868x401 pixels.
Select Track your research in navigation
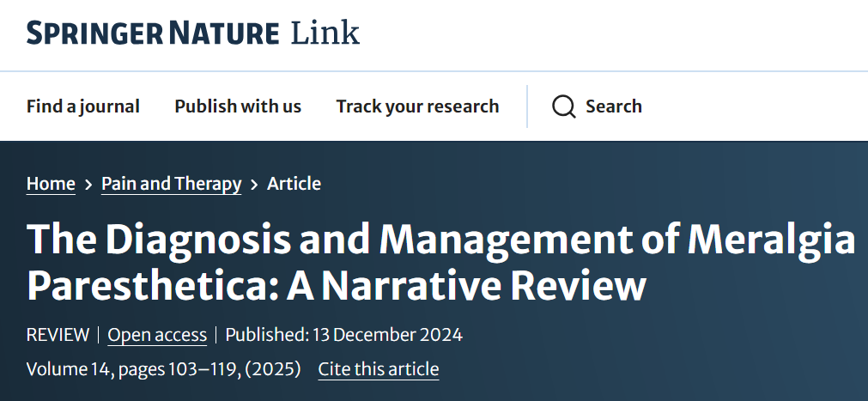click(x=417, y=106)
